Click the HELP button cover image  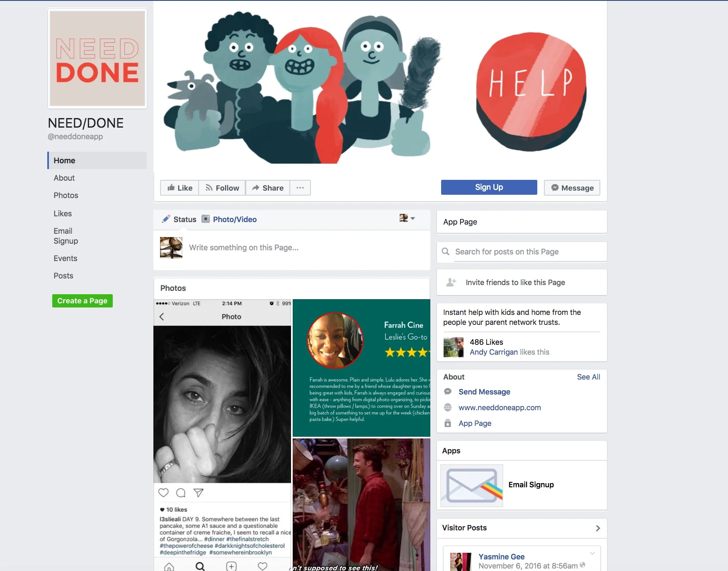click(x=531, y=92)
